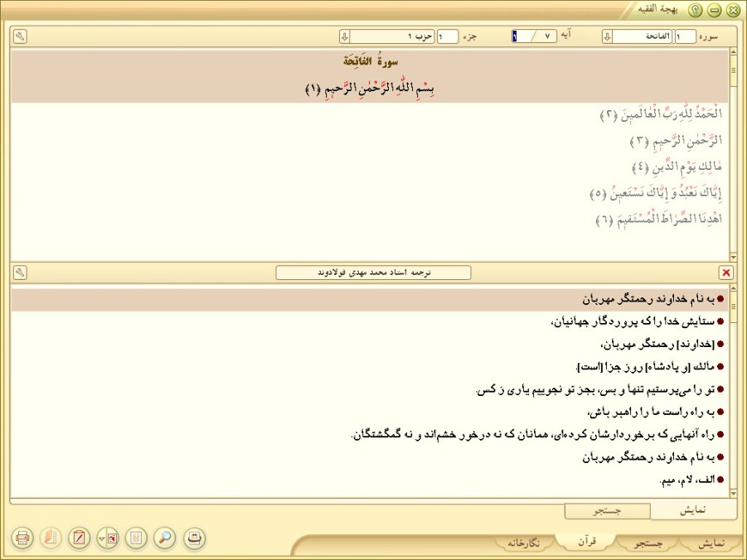Switch to جستجو bottom main tab
747x560 pixels.
click(x=648, y=543)
